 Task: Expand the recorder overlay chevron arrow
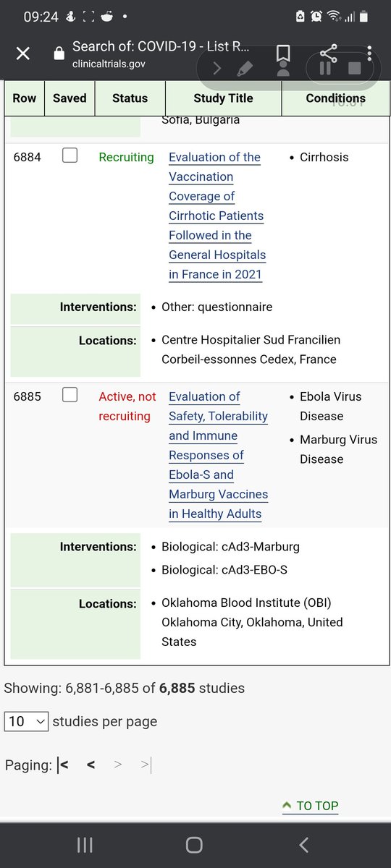216,69
